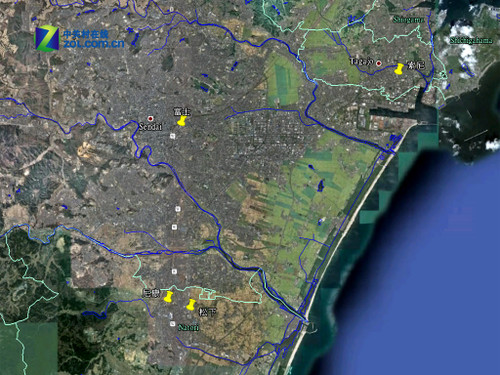The width and height of the screenshot is (500, 375).
Task: Click the Natori city label
Action: click(188, 327)
